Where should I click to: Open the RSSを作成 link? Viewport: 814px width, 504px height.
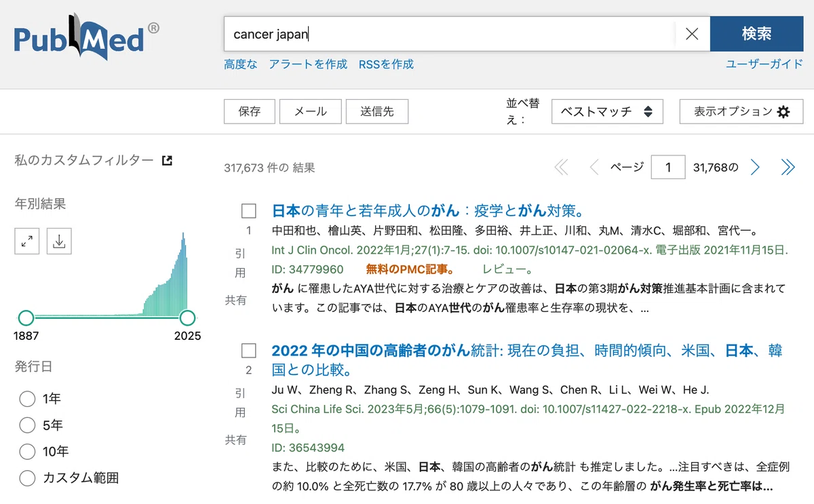click(386, 64)
